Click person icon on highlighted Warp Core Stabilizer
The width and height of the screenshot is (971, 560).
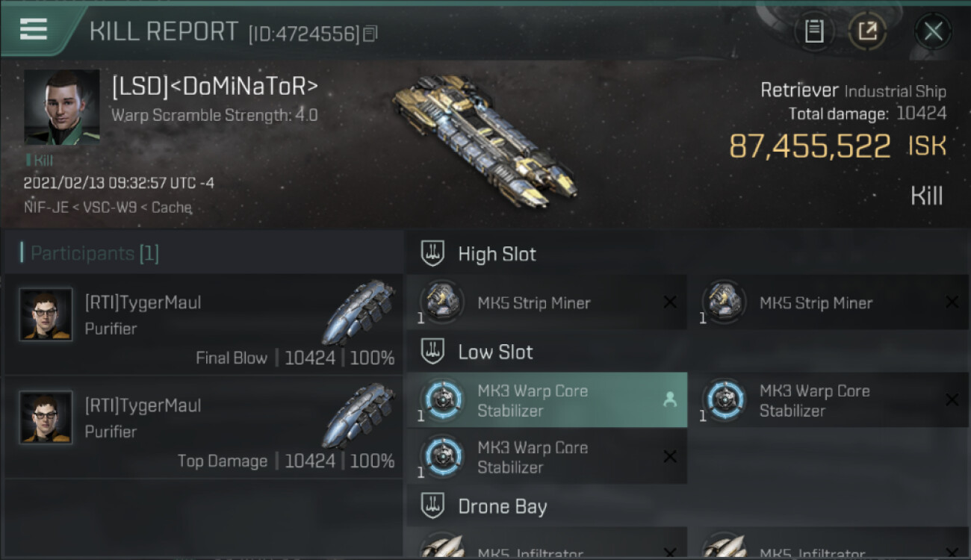click(670, 400)
